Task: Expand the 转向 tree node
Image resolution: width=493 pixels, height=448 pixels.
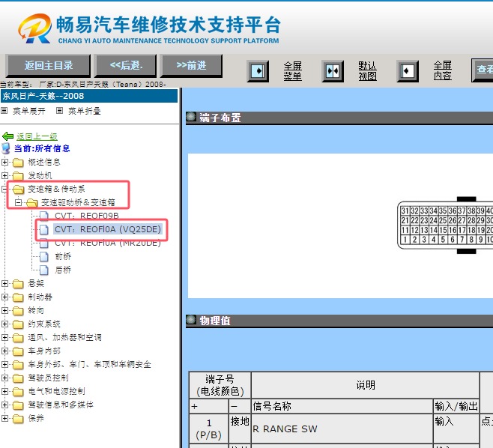Action: [4, 310]
